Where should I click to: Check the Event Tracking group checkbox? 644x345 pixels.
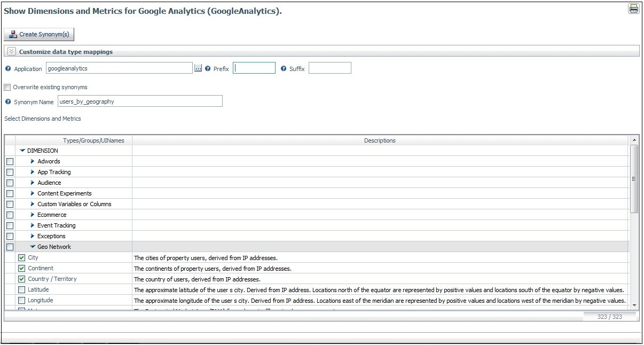tap(10, 225)
